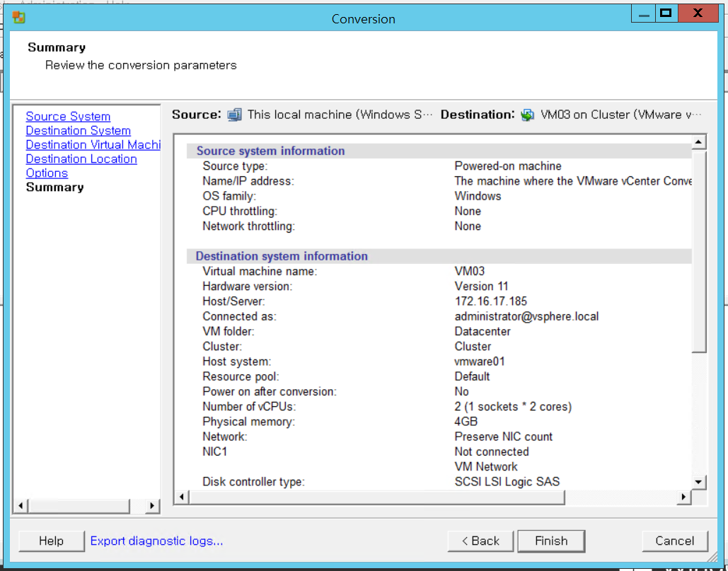Open the Options step
Viewport: 728px width, 571px height.
coord(47,173)
